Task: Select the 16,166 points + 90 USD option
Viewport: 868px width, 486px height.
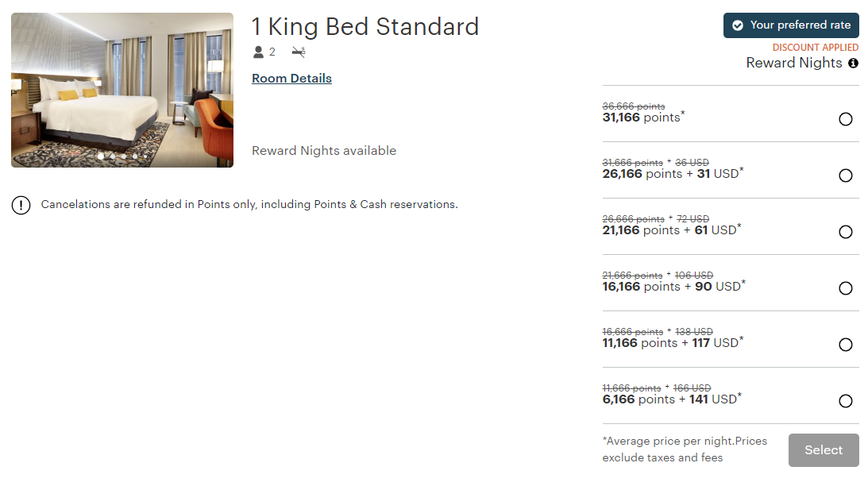Action: pos(846,288)
